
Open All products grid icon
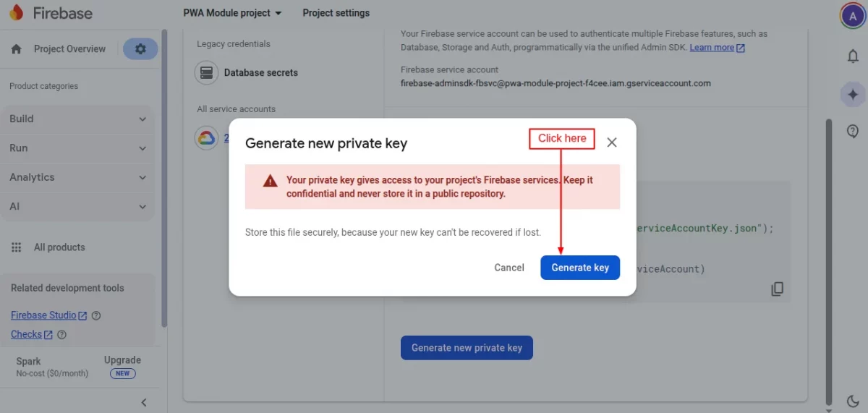[x=17, y=247]
